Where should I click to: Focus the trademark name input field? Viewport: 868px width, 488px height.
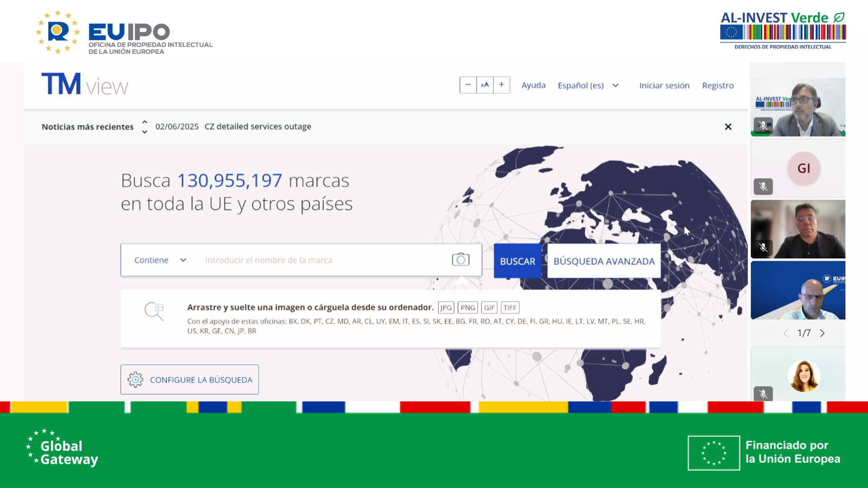tap(321, 260)
